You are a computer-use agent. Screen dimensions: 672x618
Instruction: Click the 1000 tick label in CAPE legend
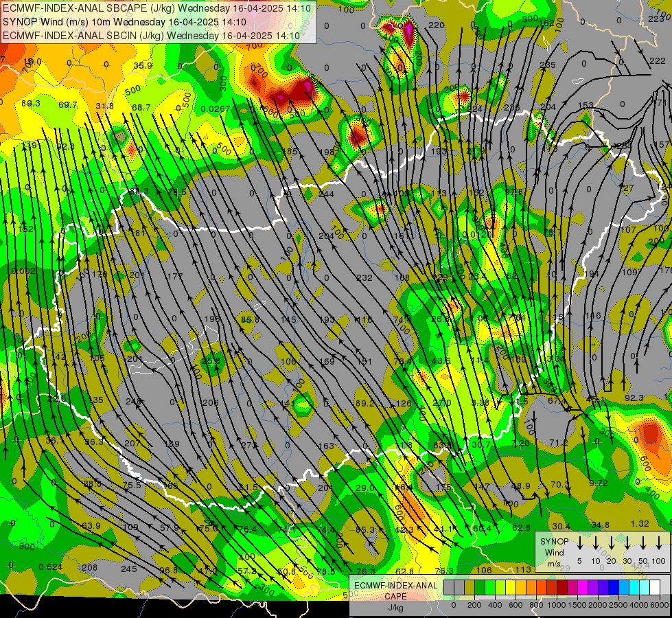(x=557, y=605)
